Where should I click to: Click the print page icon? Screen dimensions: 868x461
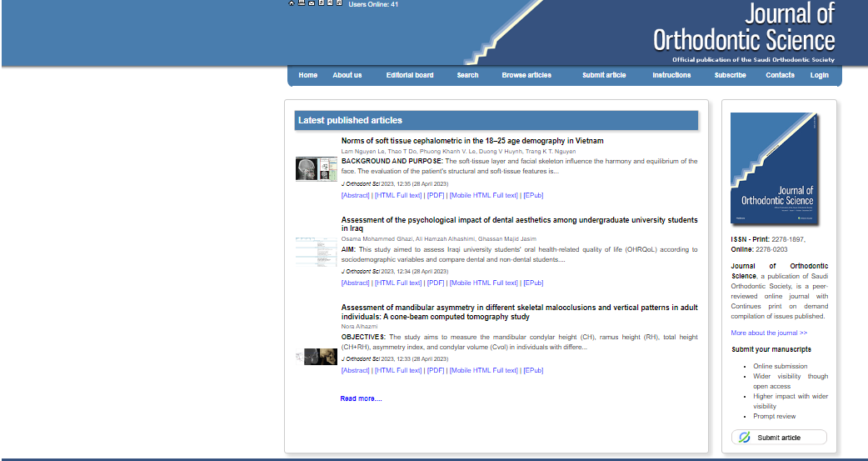[302, 3]
